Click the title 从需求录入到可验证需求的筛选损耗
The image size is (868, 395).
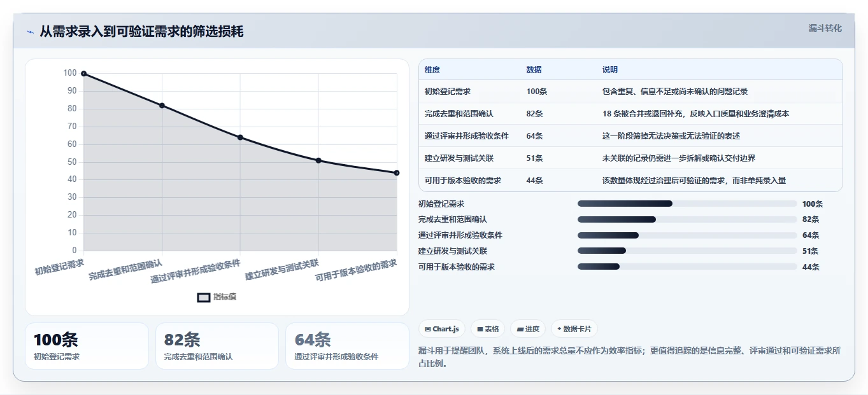pyautogui.click(x=141, y=32)
